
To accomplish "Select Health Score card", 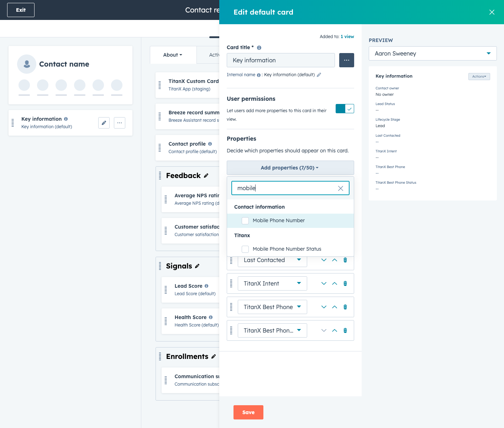I will pos(190,321).
